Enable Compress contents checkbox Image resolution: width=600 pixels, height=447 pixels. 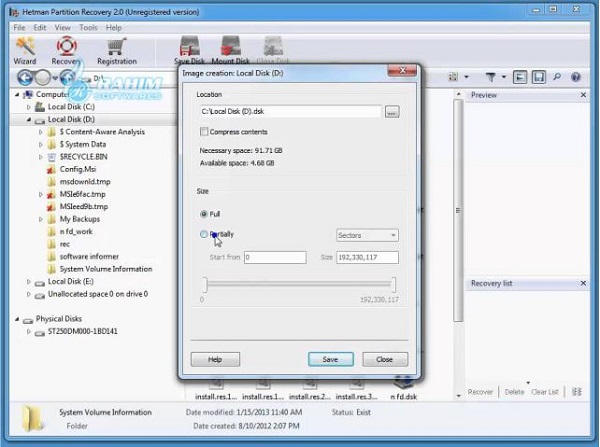[204, 132]
